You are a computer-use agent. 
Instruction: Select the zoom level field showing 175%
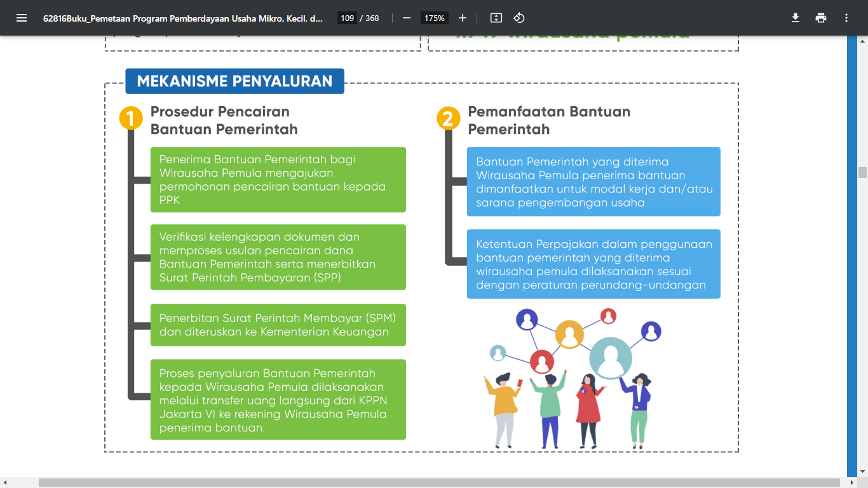435,18
